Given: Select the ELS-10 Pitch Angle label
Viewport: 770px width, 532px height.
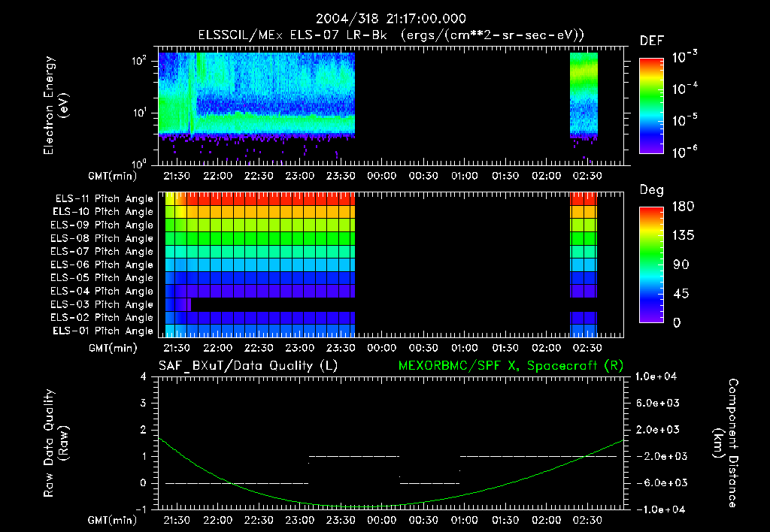Looking at the screenshot, I should pos(103,212).
